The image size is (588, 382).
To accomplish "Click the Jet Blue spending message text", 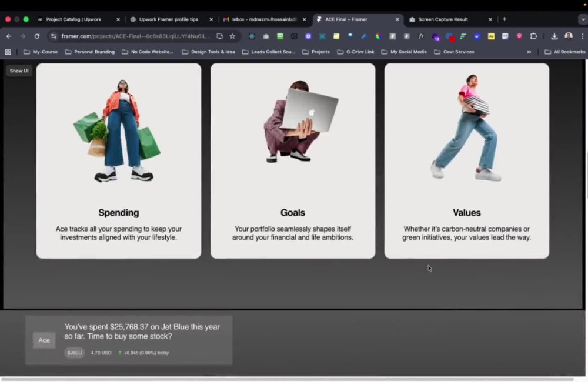I will (x=142, y=331).
